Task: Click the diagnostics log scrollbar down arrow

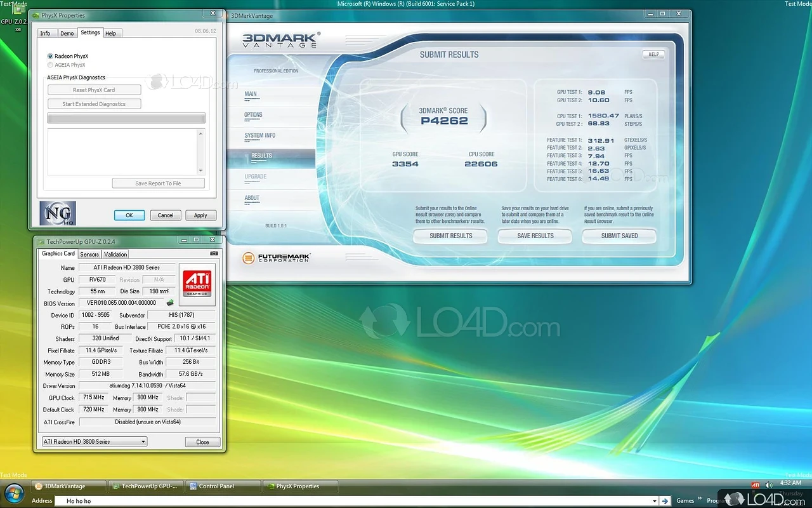Action: (200, 170)
